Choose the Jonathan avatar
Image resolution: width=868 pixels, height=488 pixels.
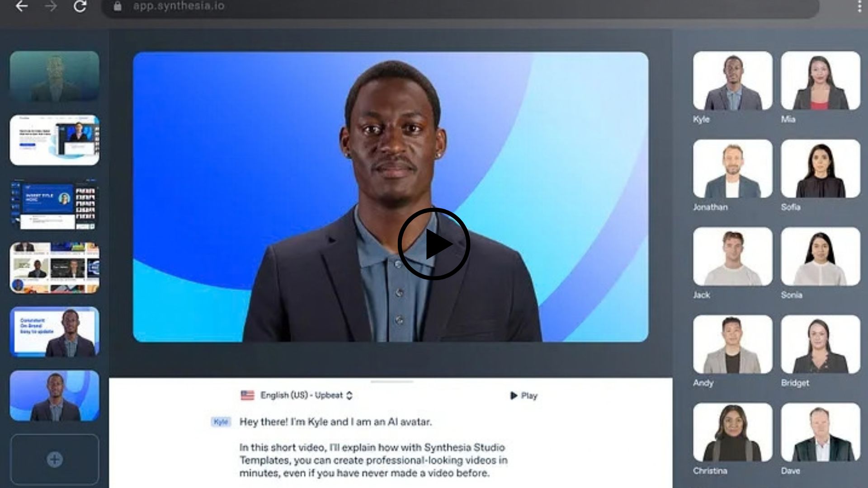coord(732,169)
